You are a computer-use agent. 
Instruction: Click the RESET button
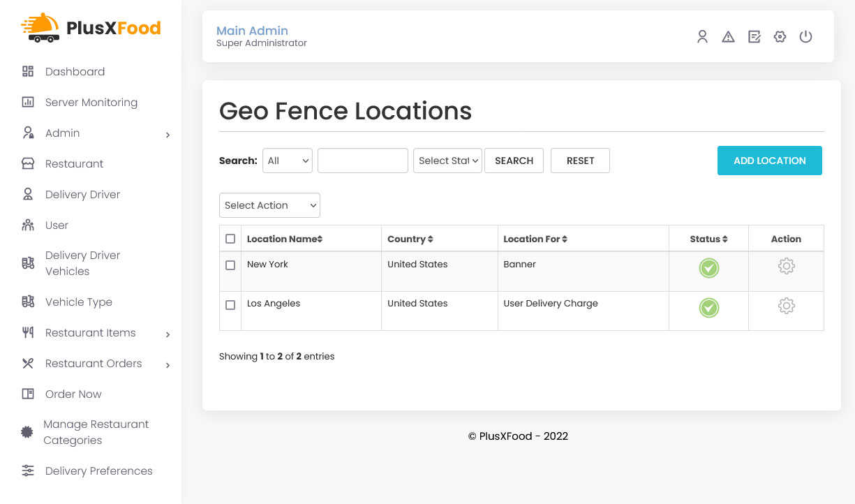tap(580, 161)
